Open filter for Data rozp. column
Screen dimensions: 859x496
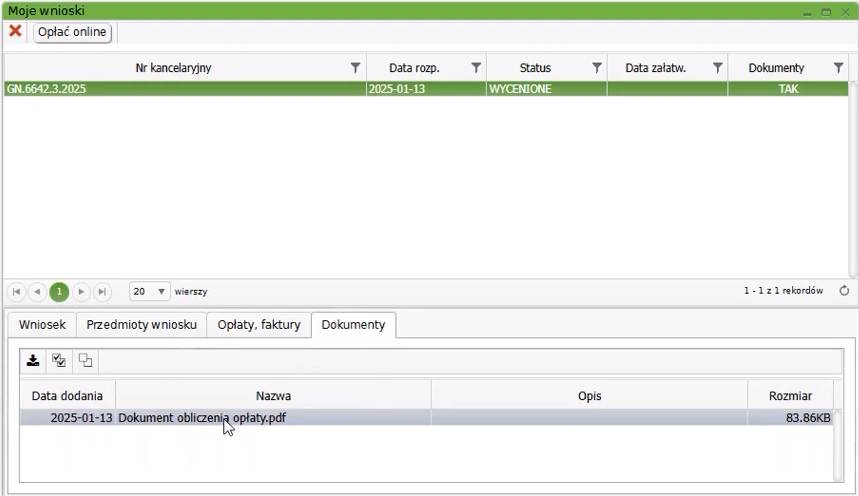(476, 68)
